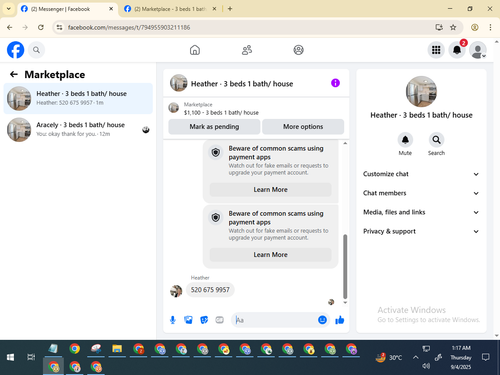Click the chat scroll up arrow
This screenshot has height=375, width=500.
[x=345, y=143]
